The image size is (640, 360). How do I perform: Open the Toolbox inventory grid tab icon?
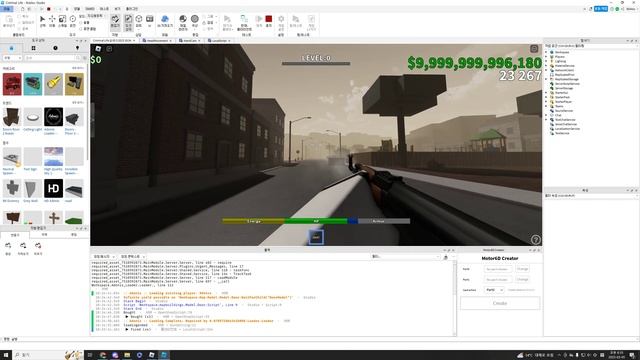(33, 48)
